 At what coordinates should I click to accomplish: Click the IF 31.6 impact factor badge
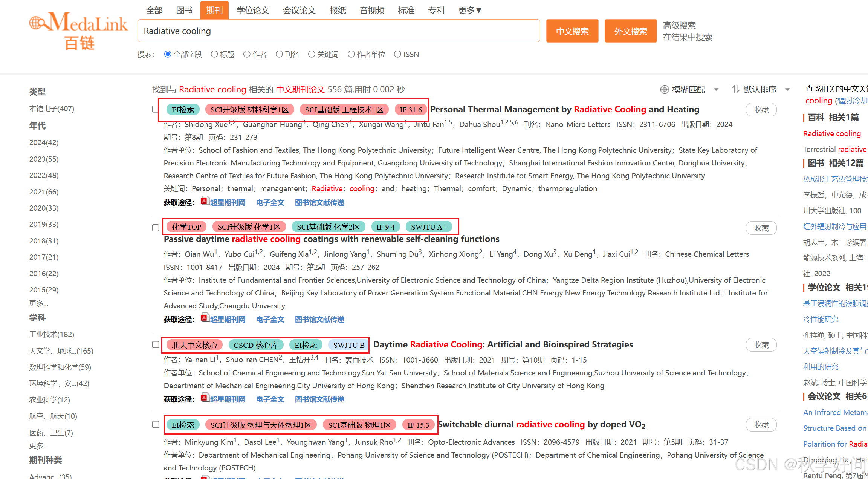pyautogui.click(x=411, y=110)
